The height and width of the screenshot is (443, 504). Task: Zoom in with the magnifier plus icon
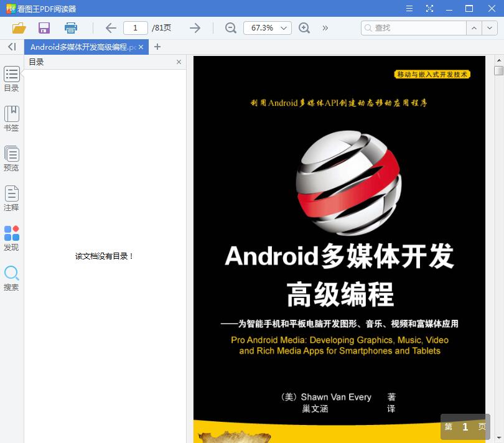304,28
